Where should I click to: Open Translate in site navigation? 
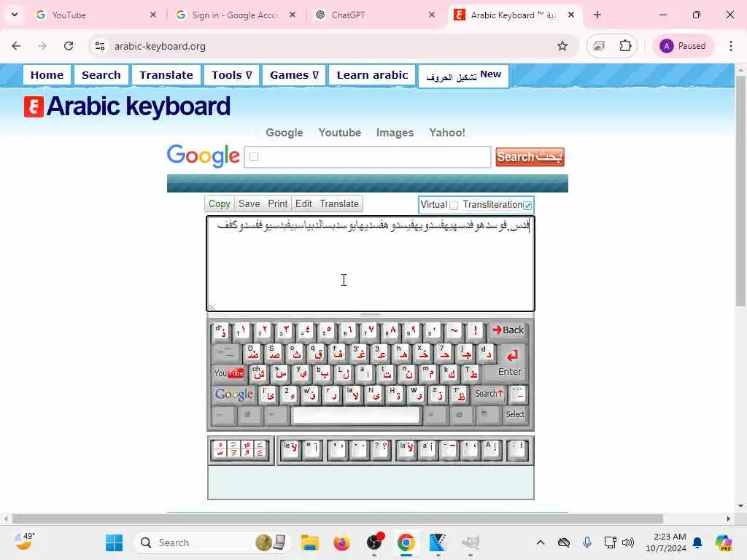coord(166,75)
